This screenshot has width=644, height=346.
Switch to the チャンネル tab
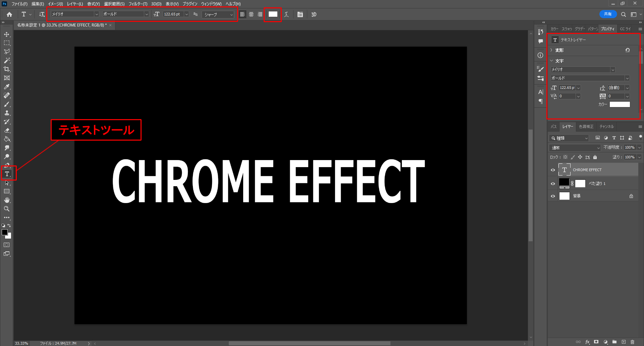(x=606, y=127)
